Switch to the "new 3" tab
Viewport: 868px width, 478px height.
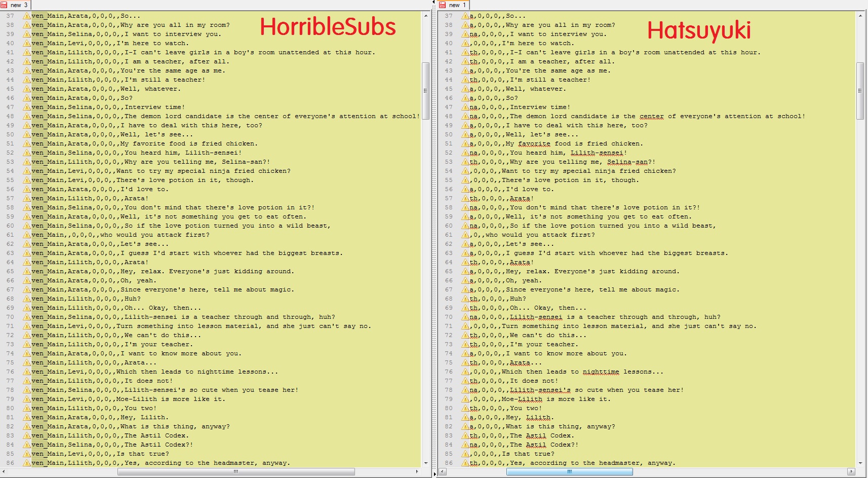[15, 5]
